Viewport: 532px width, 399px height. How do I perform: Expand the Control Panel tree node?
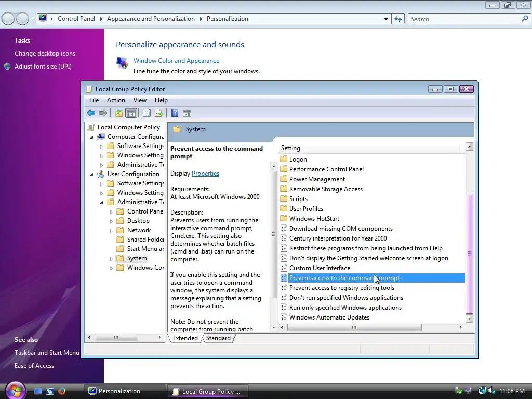[111, 212]
